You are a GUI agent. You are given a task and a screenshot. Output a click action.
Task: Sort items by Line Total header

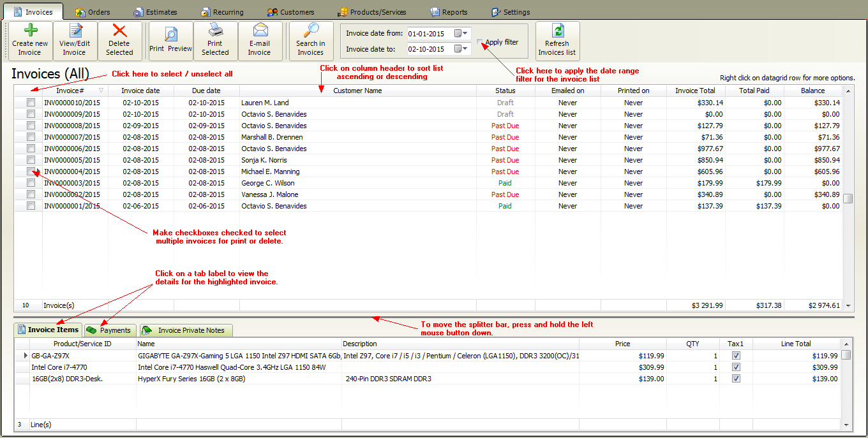[x=796, y=344]
